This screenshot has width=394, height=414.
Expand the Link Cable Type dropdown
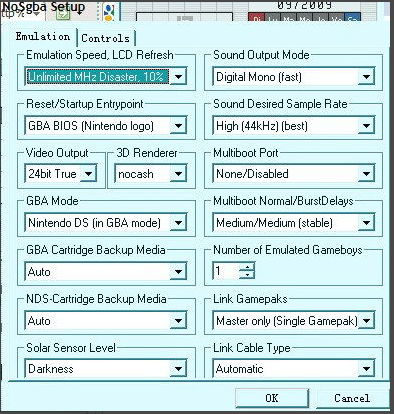coord(366,369)
